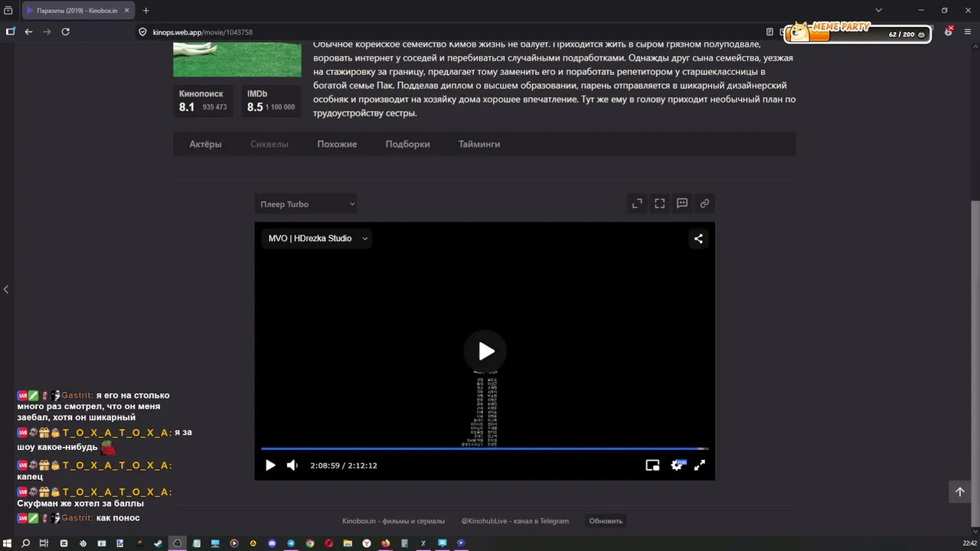Switch to Firefox on the taskbar
980x551 pixels.
tap(386, 543)
